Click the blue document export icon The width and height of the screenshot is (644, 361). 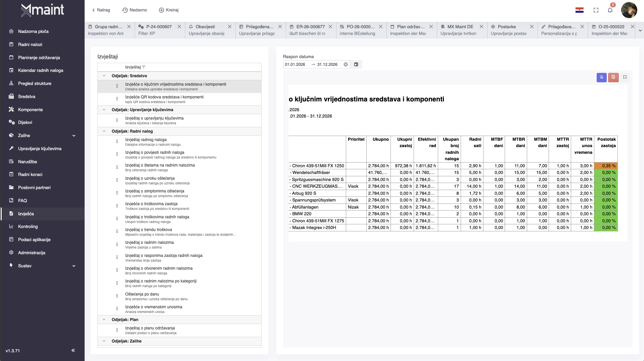coord(601,77)
